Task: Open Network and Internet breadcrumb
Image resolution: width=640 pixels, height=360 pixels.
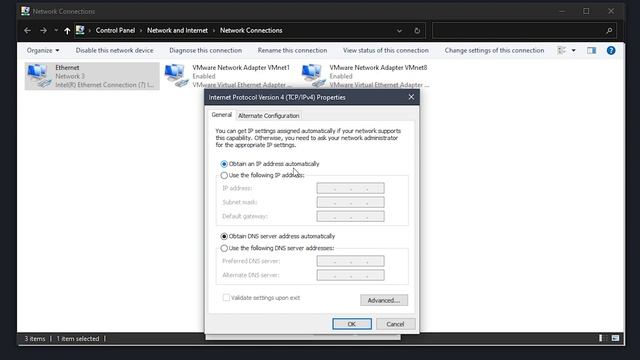Action: pyautogui.click(x=177, y=31)
